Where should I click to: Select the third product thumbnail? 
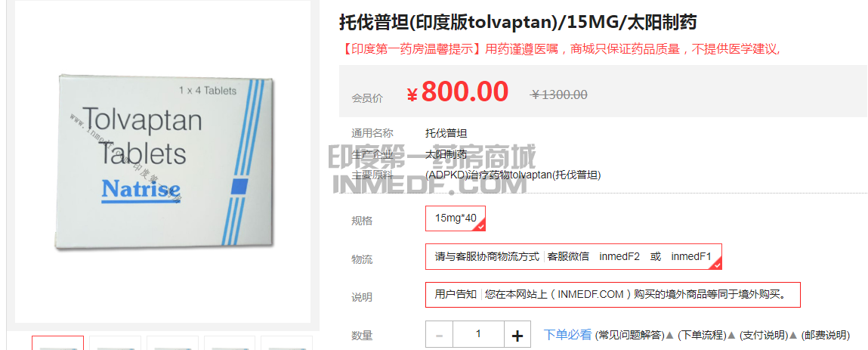click(x=172, y=342)
